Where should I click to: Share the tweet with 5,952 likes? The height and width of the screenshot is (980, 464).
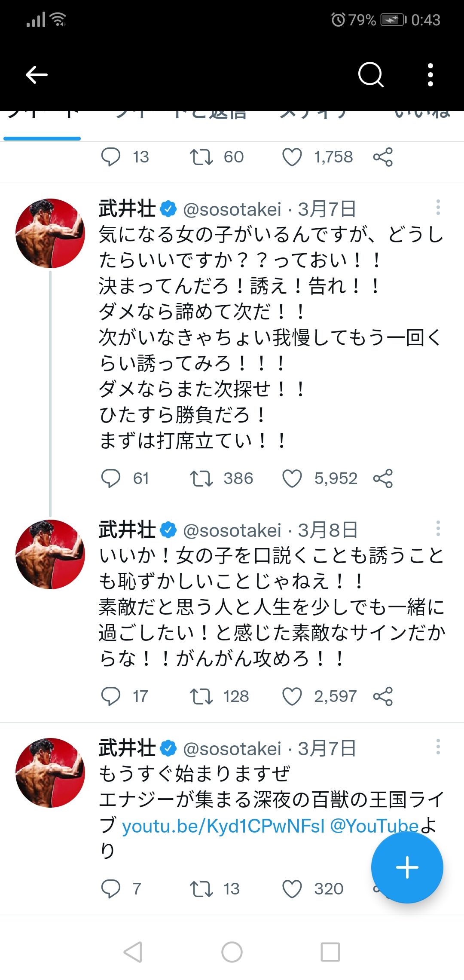[x=383, y=478]
